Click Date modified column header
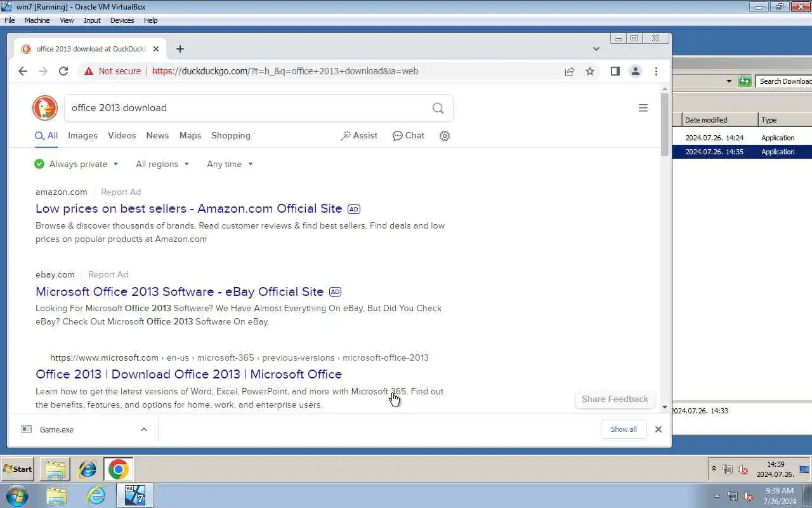Viewport: 812px width, 508px height. [x=719, y=120]
